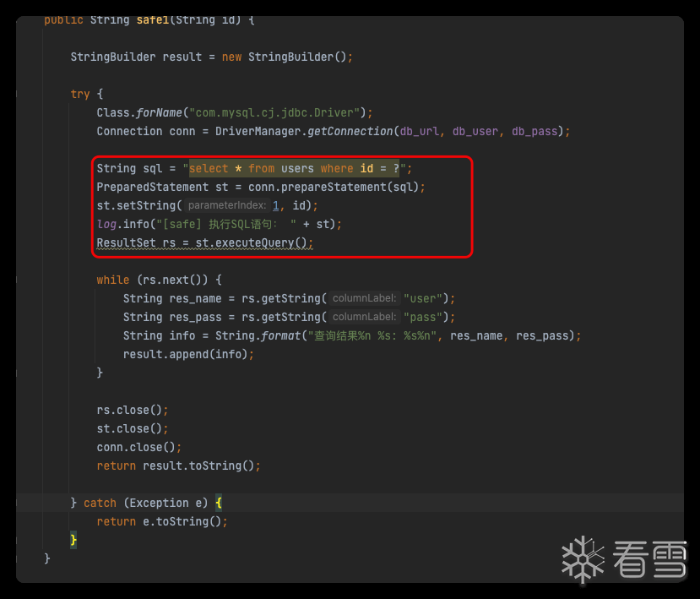Click the parameterIndex inlay hint

[x=227, y=205]
